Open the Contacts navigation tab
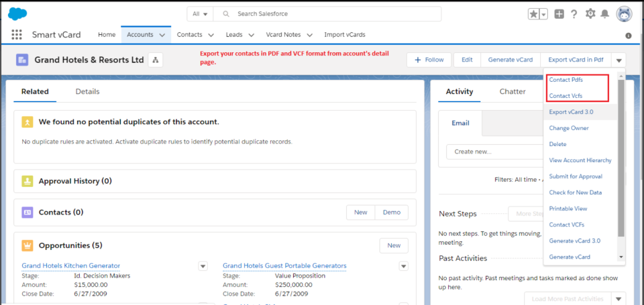This screenshot has height=305, width=644. pos(189,35)
